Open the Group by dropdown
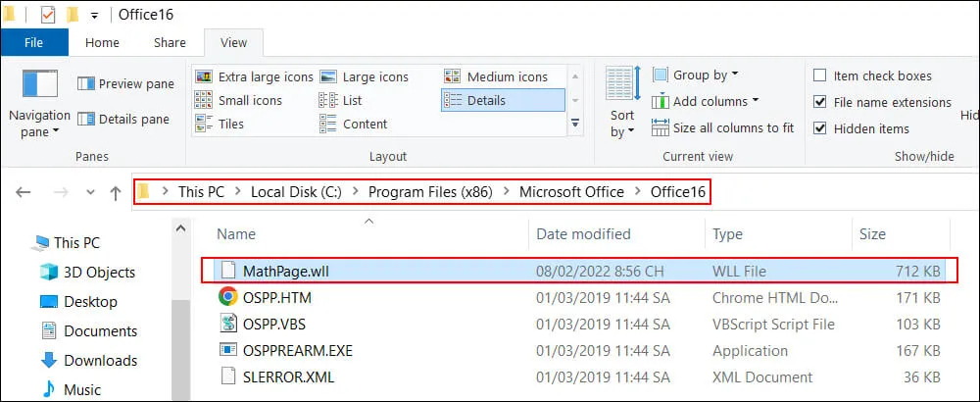The height and width of the screenshot is (402, 980). tap(696, 75)
